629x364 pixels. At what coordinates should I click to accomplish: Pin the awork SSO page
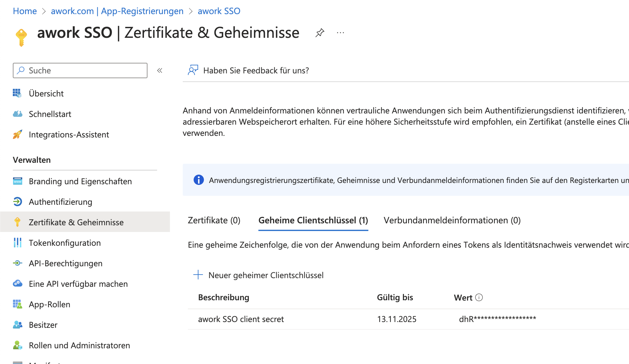320,33
